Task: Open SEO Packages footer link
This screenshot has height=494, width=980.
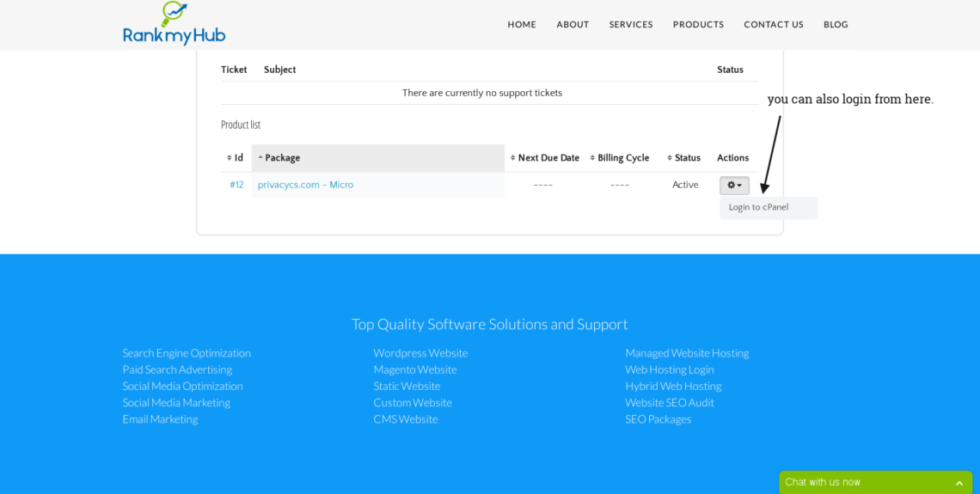Action: click(658, 419)
